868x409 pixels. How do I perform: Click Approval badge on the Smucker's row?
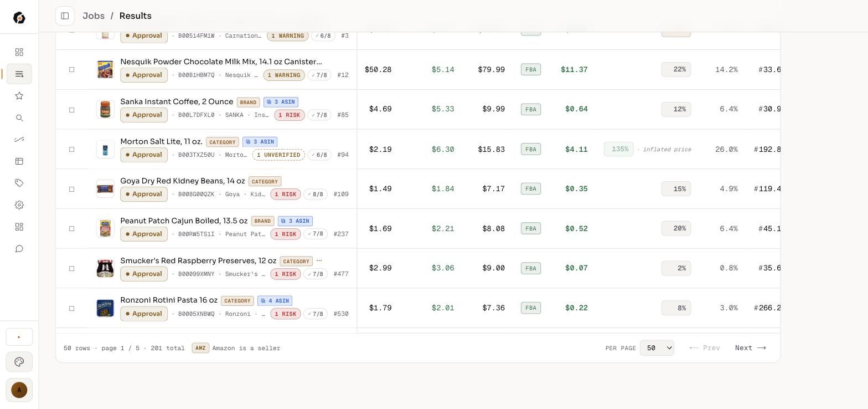coord(144,274)
